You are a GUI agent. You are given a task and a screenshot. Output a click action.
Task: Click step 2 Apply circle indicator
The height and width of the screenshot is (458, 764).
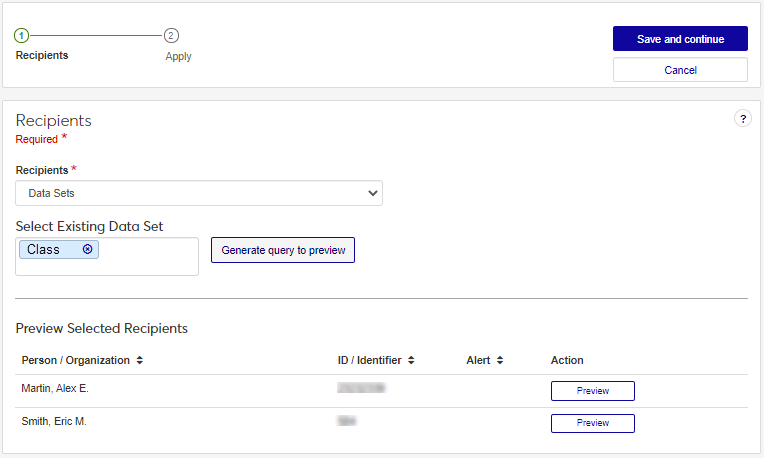pos(171,36)
